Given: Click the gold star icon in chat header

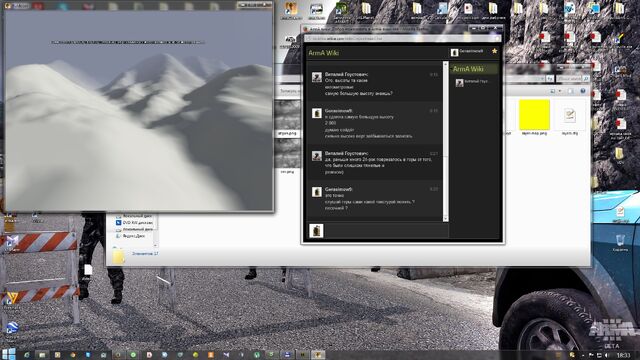Looking at the screenshot, I should click(494, 51).
